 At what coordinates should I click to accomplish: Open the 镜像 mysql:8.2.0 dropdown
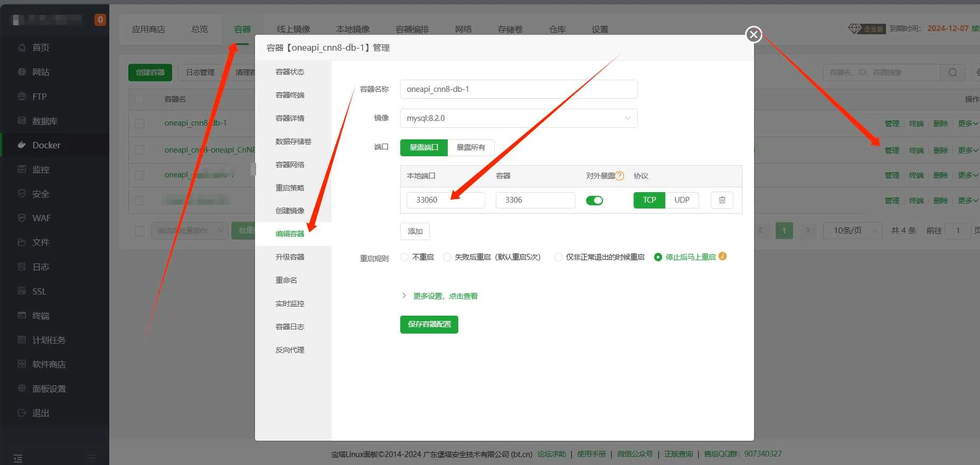pyautogui.click(x=519, y=118)
